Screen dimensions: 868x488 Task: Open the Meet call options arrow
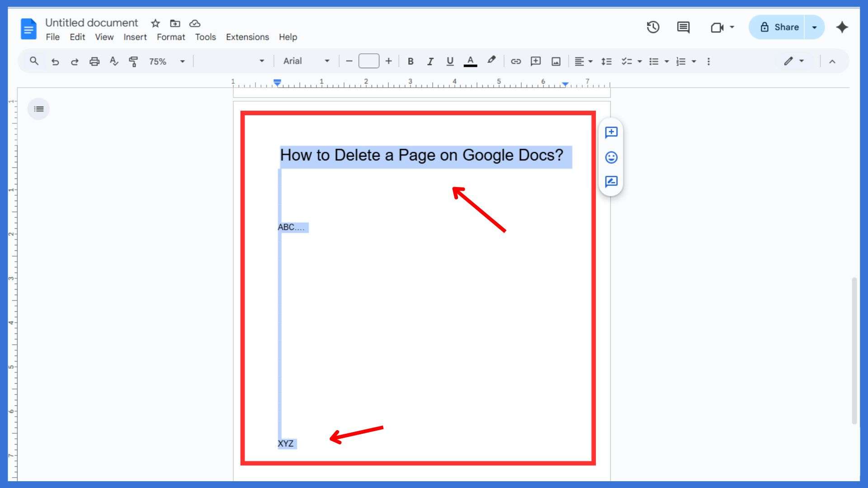(x=732, y=27)
